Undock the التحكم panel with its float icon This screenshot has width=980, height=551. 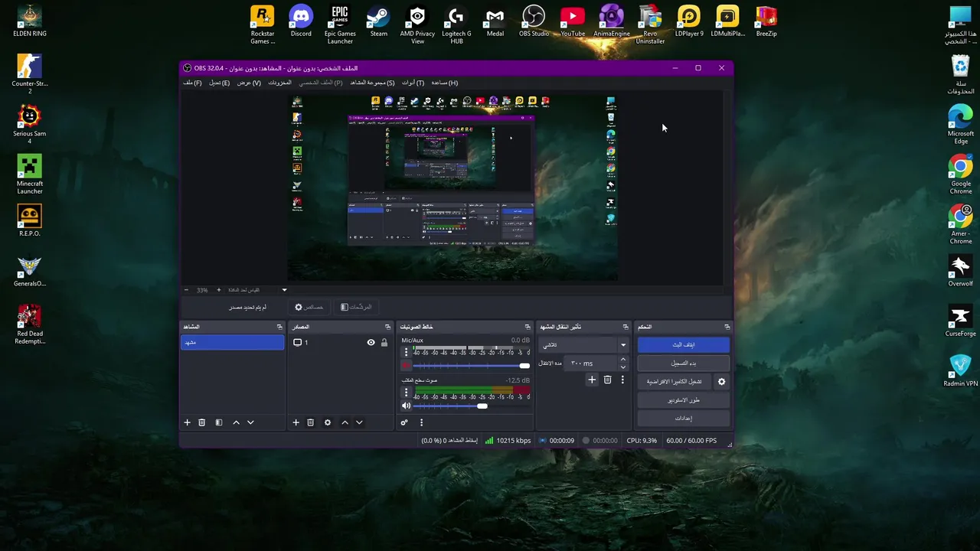click(x=727, y=327)
